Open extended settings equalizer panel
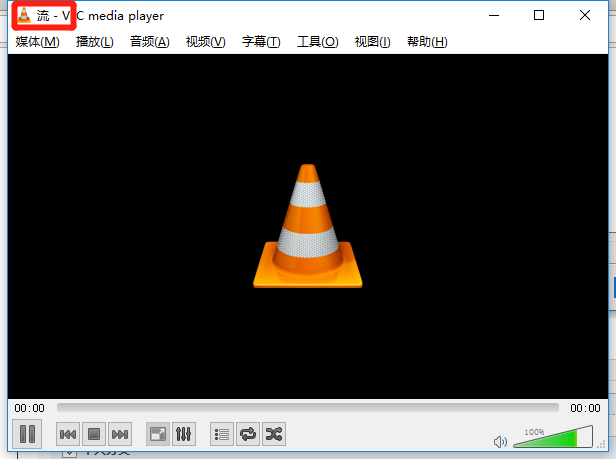 (x=183, y=434)
